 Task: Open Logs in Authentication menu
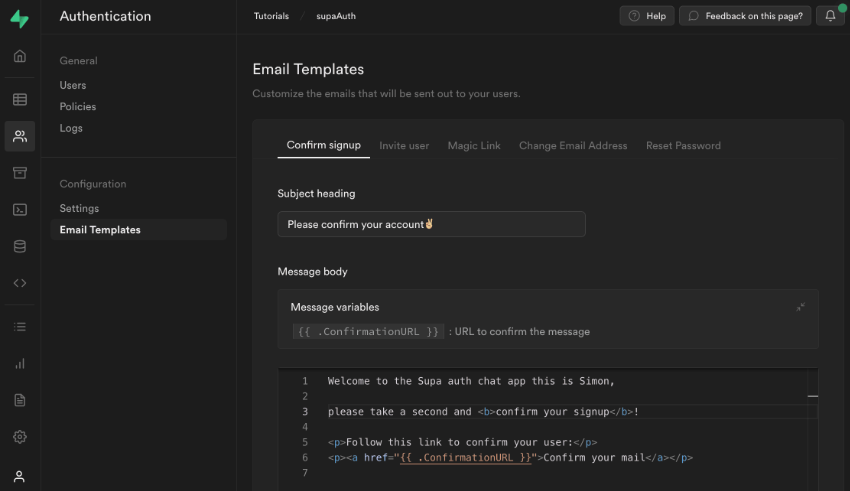pos(71,128)
